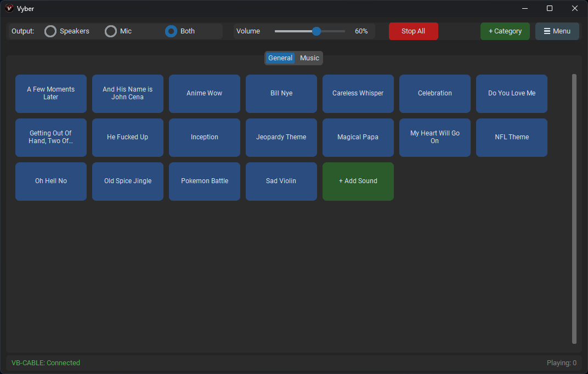Trigger the Jeopardy Theme sound
Viewport: 588px width, 374px height.
281,137
